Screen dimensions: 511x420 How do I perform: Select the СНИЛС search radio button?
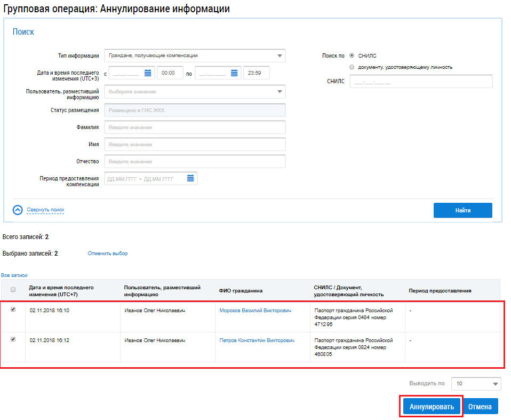pos(352,56)
